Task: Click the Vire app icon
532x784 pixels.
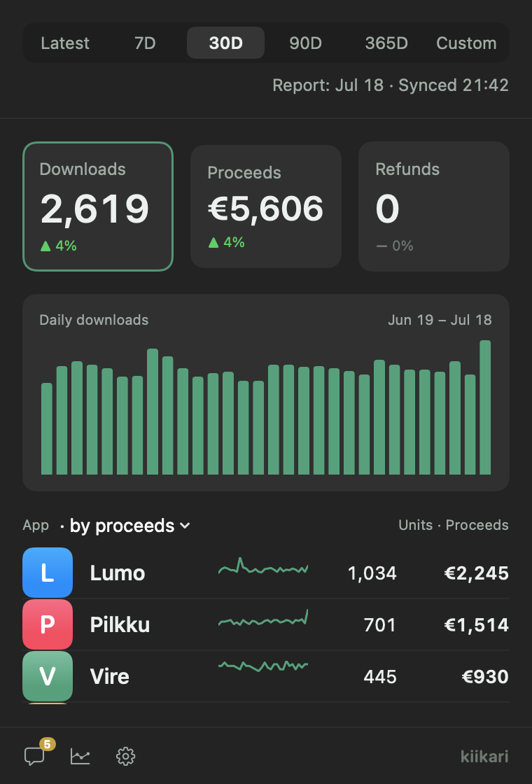Action: (48, 676)
